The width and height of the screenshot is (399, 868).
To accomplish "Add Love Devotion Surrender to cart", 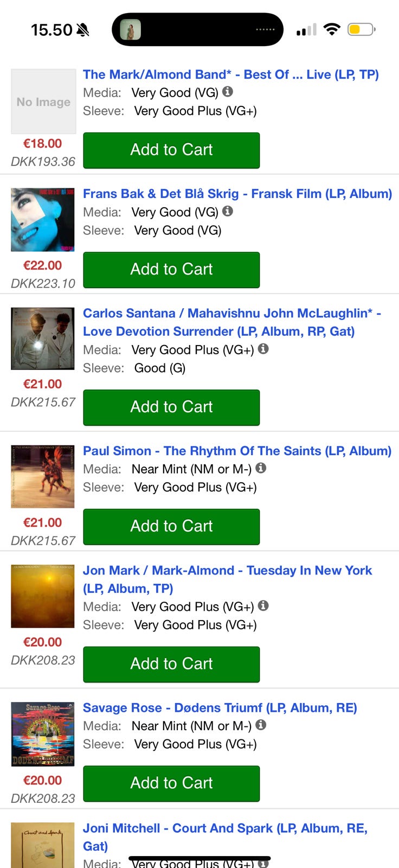I will [171, 407].
